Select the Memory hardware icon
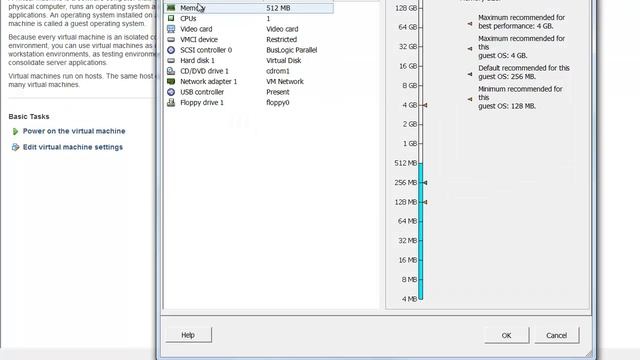The width and height of the screenshot is (640, 360). tap(171, 8)
